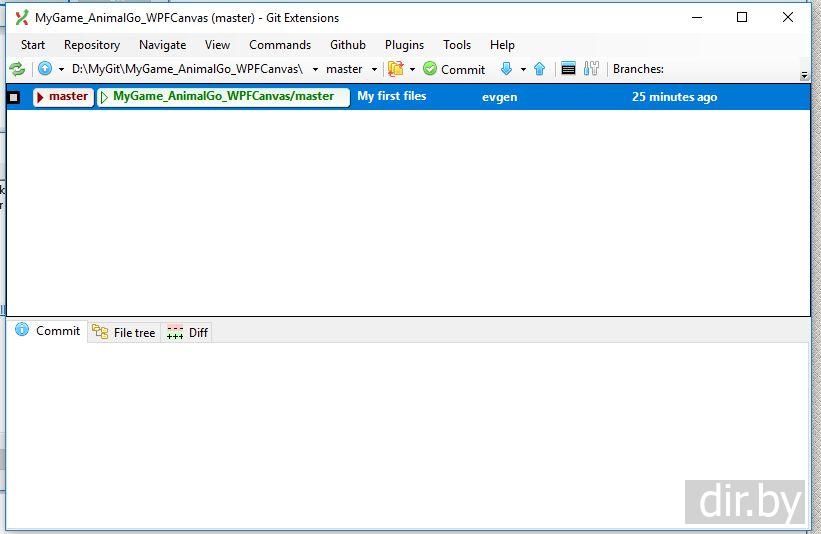Click the green checkmark Commit button

coord(454,69)
